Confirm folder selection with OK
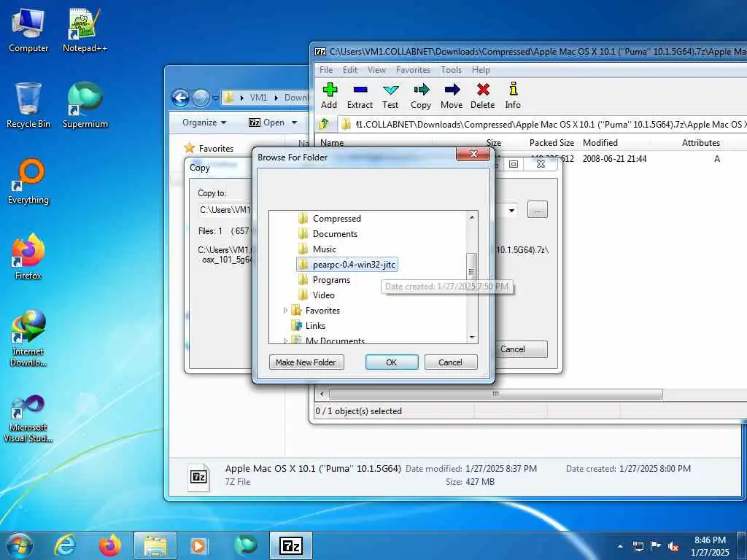The width and height of the screenshot is (747, 560). pos(392,362)
